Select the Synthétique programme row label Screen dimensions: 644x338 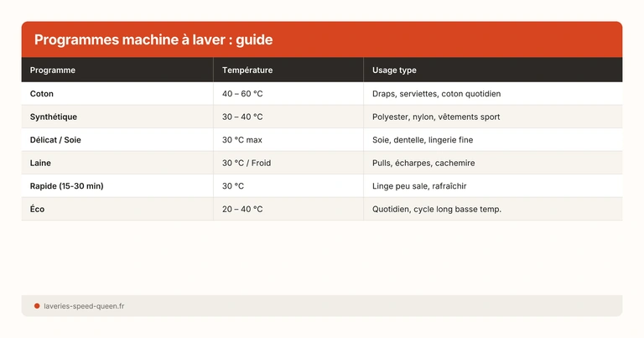(54, 117)
